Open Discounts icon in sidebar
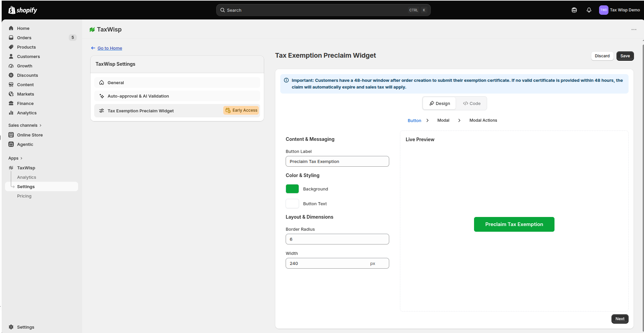 click(11, 75)
